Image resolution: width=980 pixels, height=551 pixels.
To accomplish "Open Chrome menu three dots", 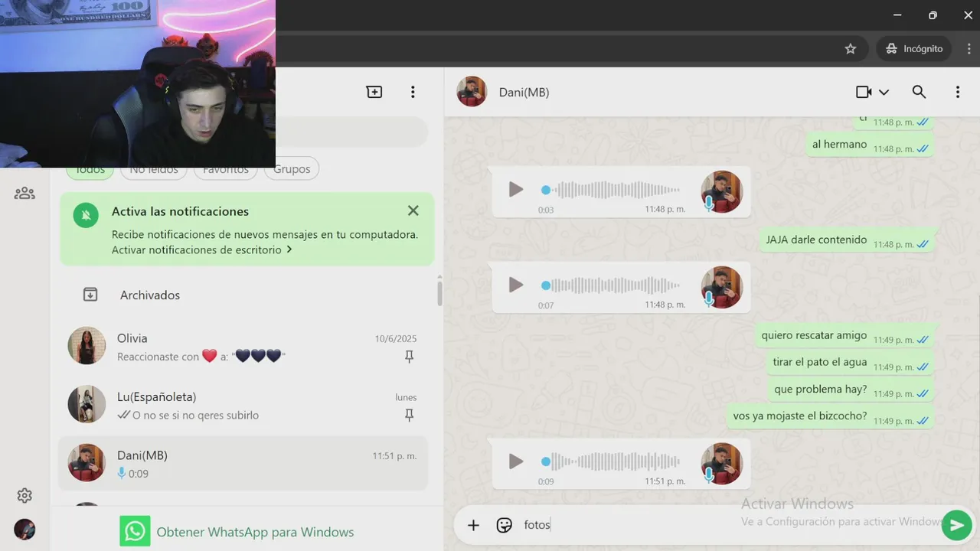I will coord(969,48).
